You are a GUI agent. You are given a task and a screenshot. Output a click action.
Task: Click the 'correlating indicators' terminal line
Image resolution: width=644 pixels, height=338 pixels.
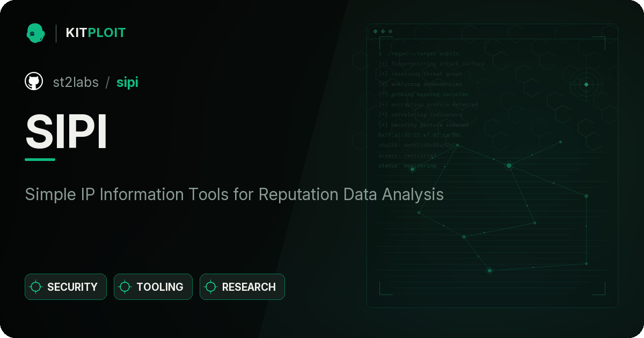pos(420,115)
